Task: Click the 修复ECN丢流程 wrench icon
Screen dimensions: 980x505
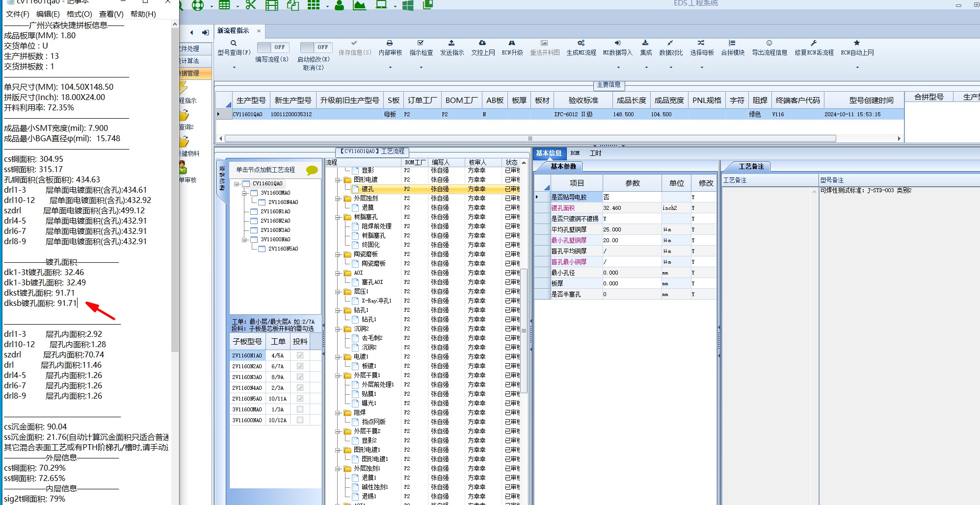Action: point(814,43)
